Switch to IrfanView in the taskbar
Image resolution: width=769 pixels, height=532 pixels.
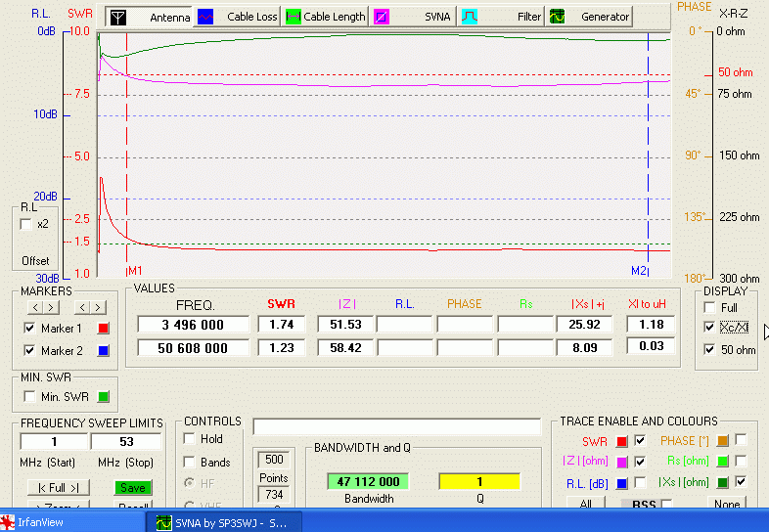[x=39, y=522]
